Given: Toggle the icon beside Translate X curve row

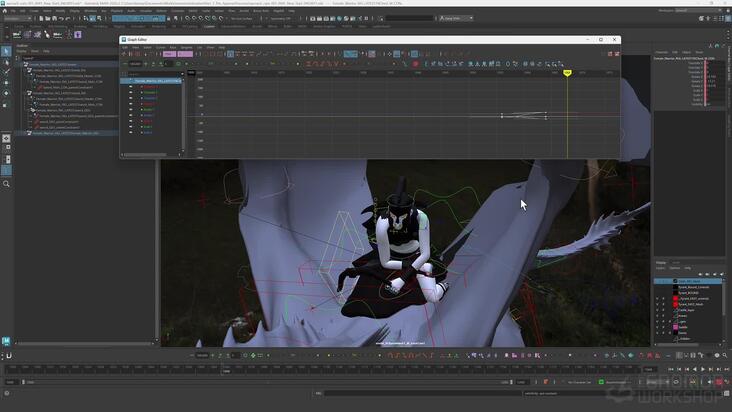Looking at the screenshot, I should point(131,87).
